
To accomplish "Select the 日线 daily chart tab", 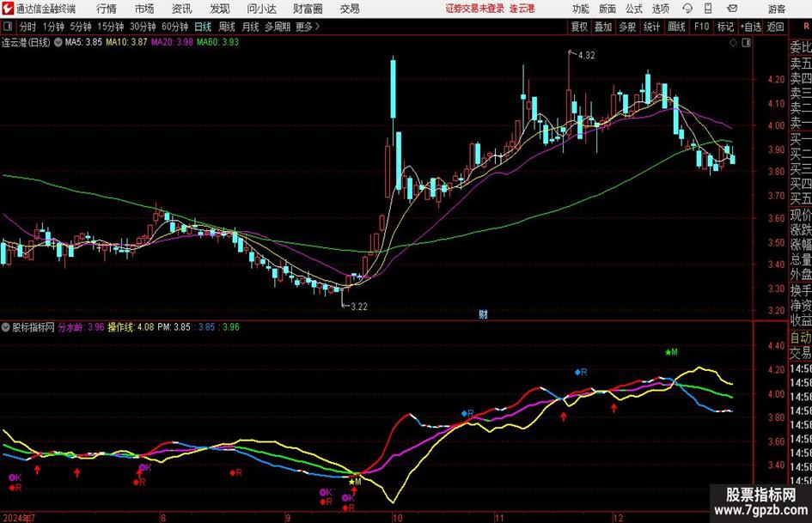I will tap(203, 27).
